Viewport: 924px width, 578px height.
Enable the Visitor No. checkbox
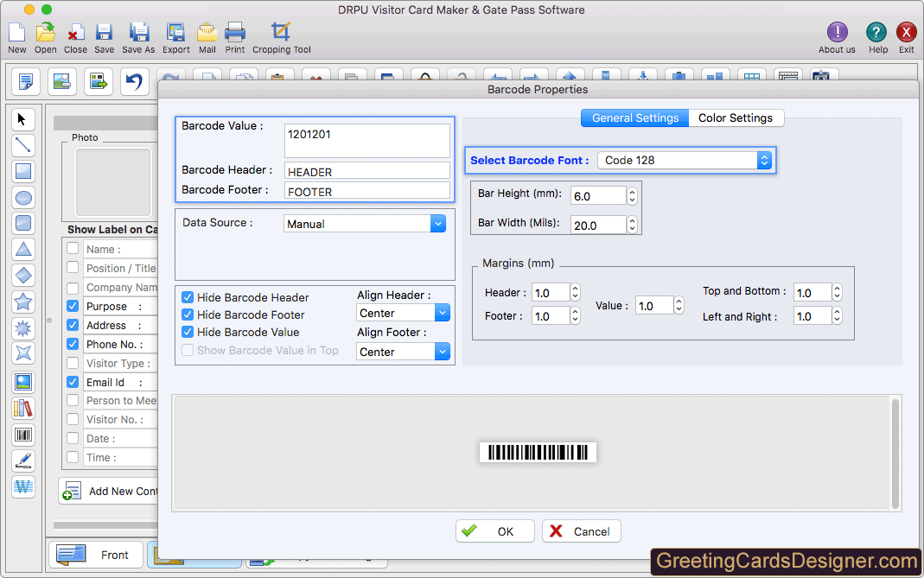pos(73,419)
